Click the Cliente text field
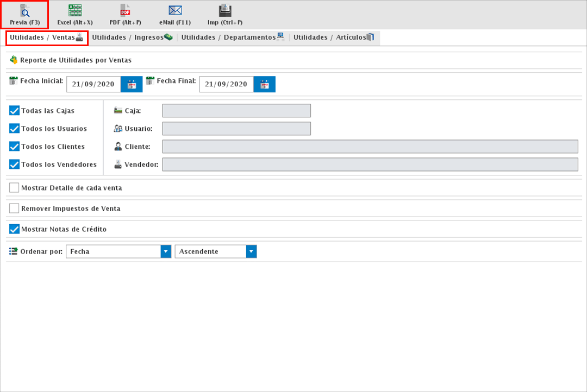Viewport: 587px width, 392px height. click(370, 147)
